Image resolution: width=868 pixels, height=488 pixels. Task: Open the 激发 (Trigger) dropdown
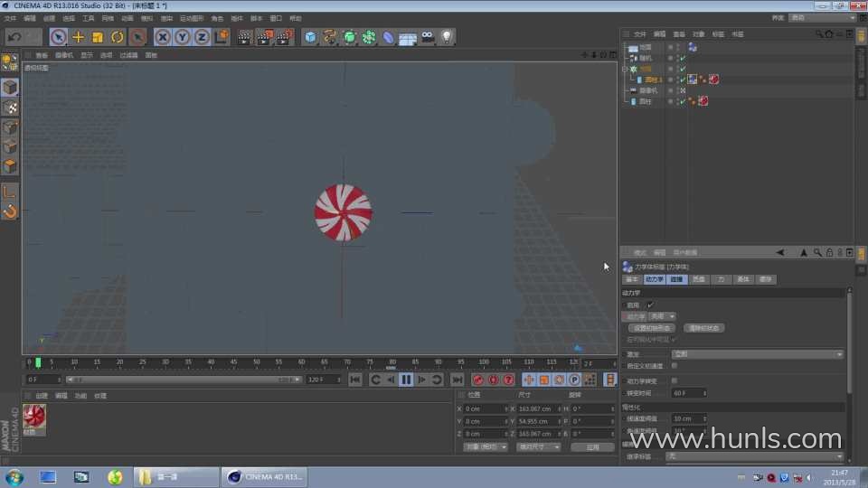(758, 354)
